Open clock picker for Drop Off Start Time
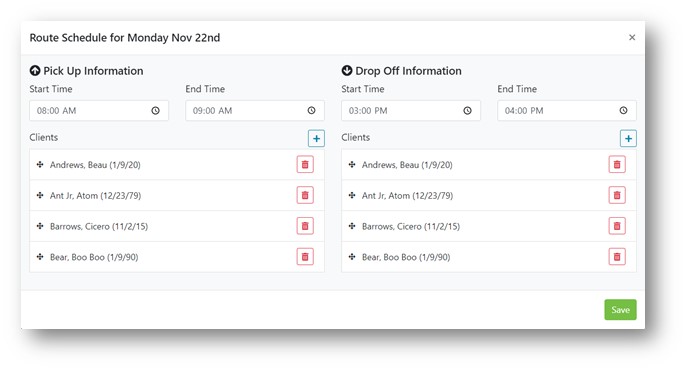This screenshot has width=687, height=371. [x=467, y=111]
